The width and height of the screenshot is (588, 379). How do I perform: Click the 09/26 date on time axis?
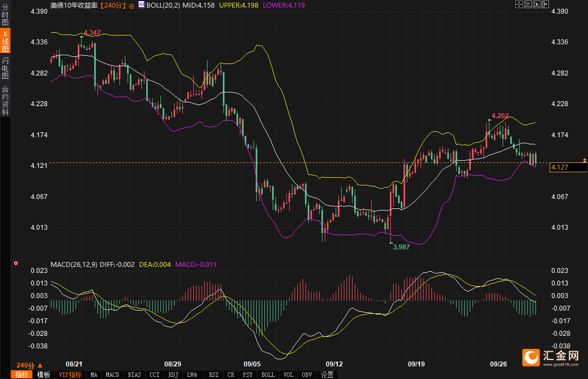pos(498,364)
